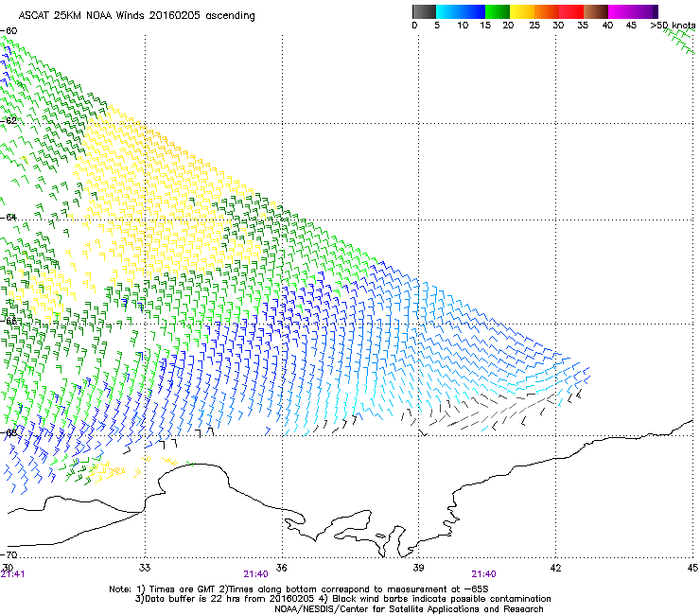
Task: Click the '>50 knots' legend label
Action: [x=673, y=26]
